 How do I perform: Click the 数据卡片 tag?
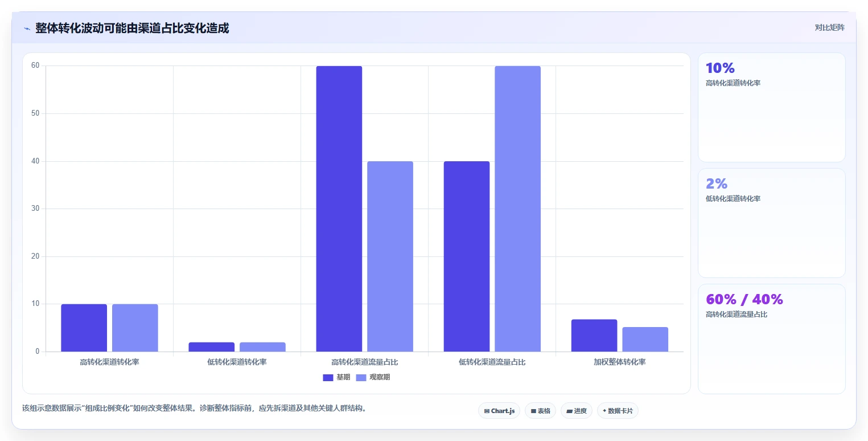point(618,411)
